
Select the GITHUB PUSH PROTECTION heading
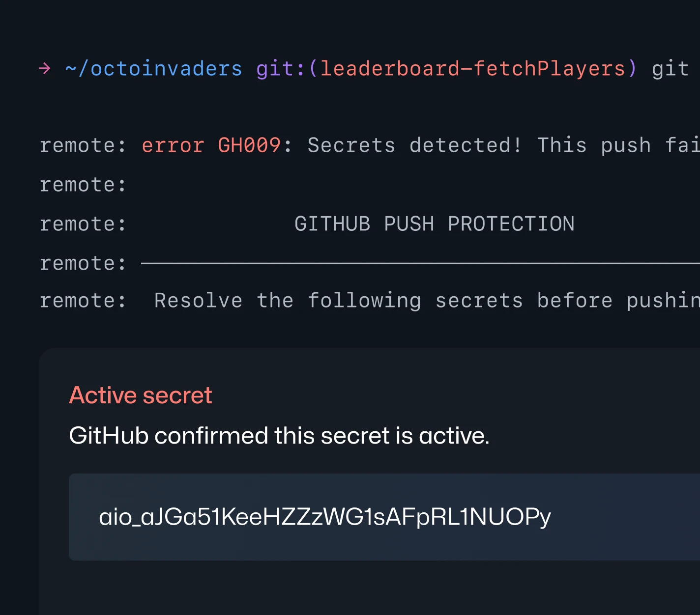tap(434, 224)
